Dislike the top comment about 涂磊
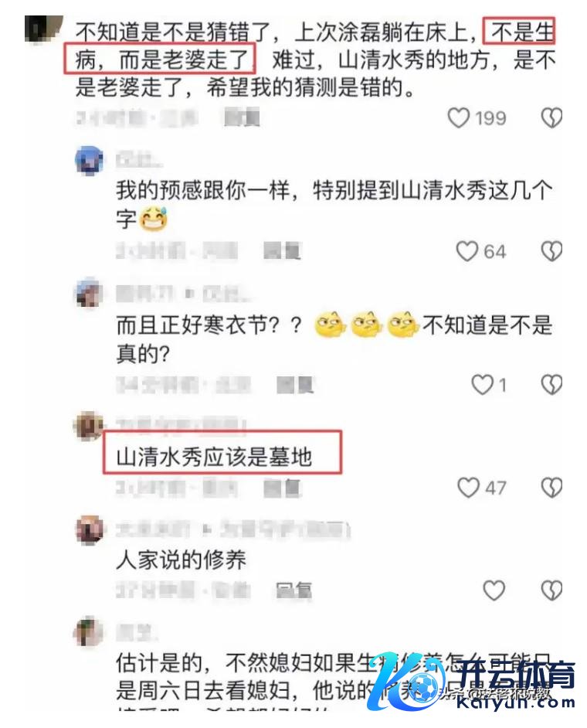 (551, 117)
